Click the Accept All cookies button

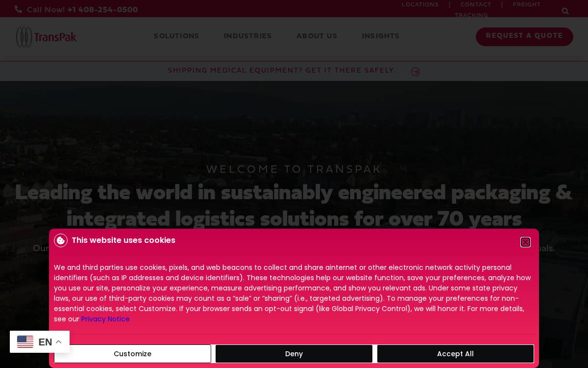click(x=455, y=354)
